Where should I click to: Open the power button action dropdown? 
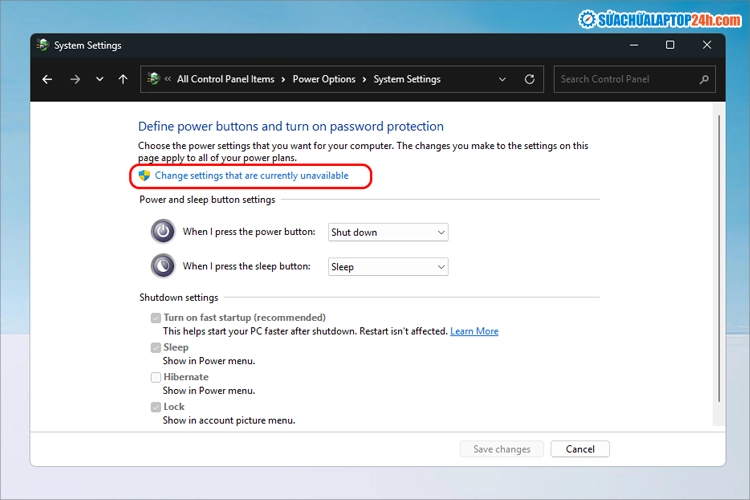(x=388, y=232)
